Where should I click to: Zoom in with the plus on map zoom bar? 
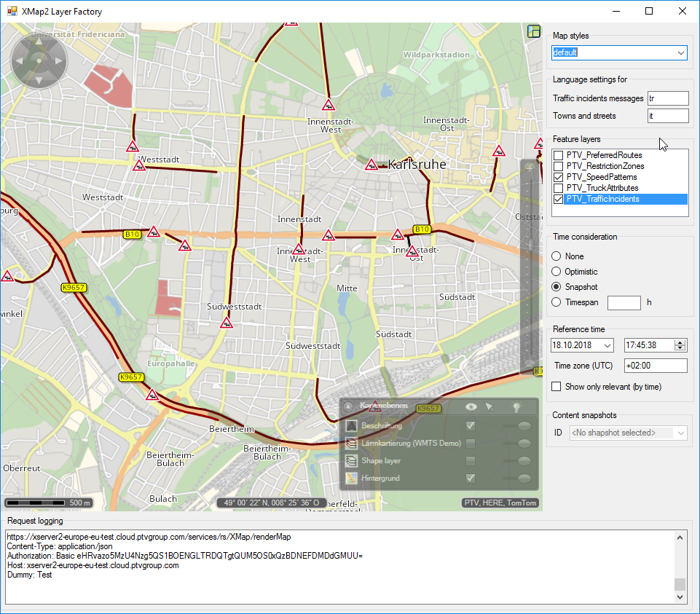pyautogui.click(x=530, y=169)
